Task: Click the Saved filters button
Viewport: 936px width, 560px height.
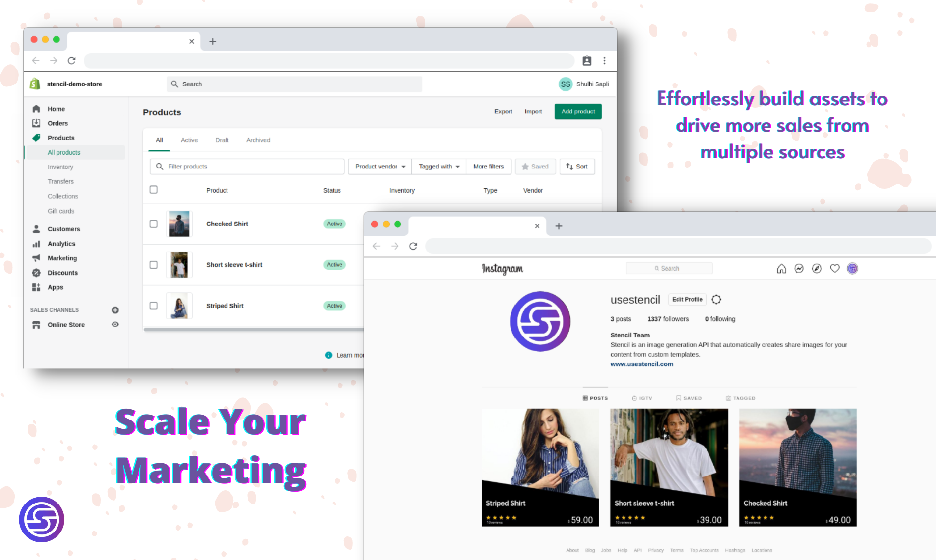Action: point(535,167)
